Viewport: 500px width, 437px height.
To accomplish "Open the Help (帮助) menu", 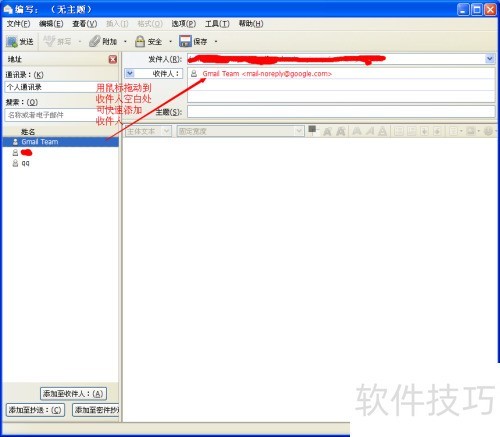I will pyautogui.click(x=251, y=24).
